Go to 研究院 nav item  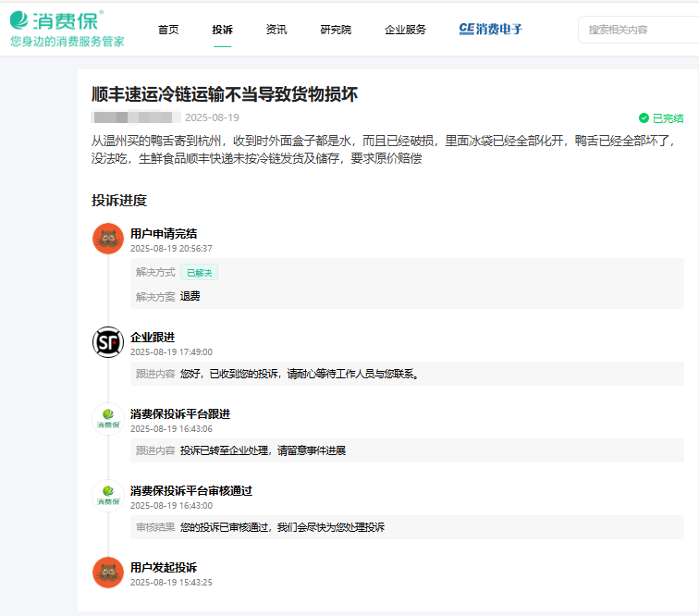point(336,30)
